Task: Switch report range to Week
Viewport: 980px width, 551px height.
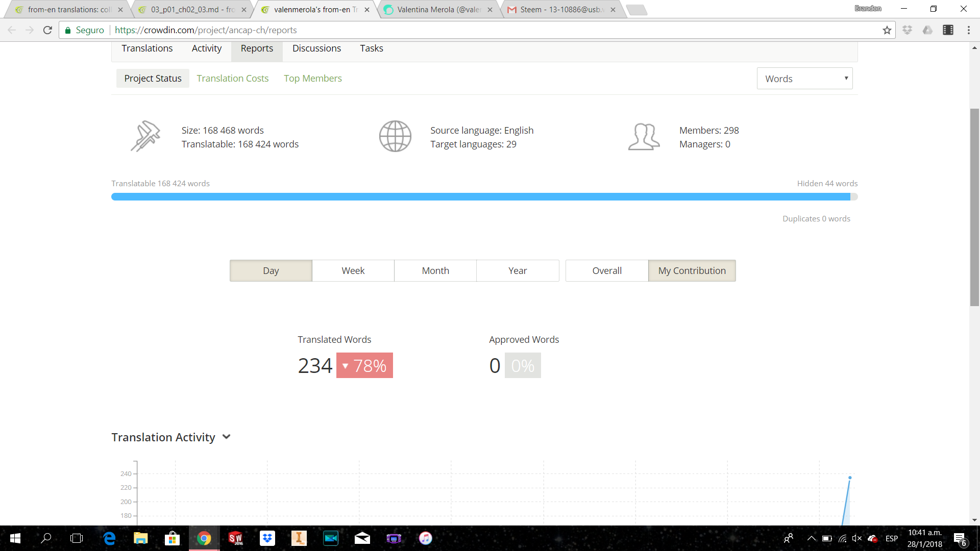Action: point(353,270)
